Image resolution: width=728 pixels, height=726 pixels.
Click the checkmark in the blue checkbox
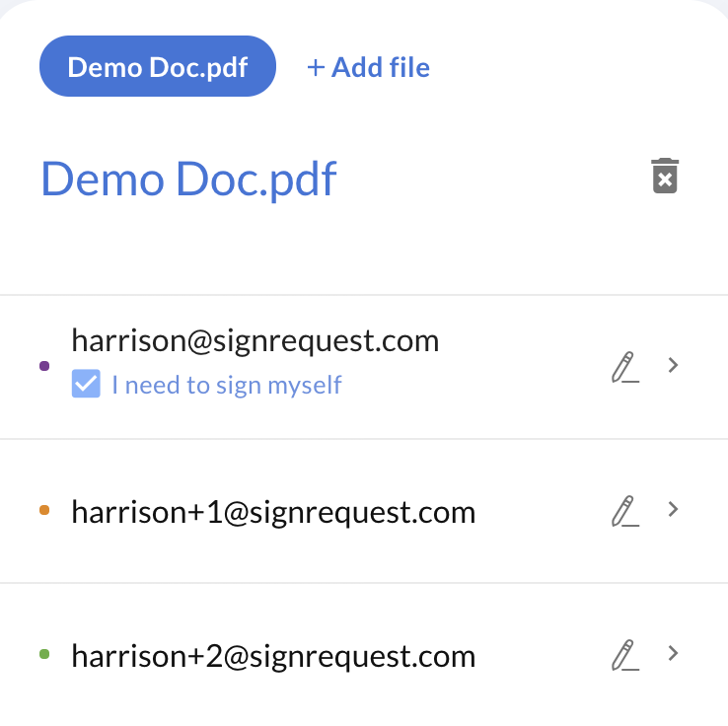coord(86,384)
